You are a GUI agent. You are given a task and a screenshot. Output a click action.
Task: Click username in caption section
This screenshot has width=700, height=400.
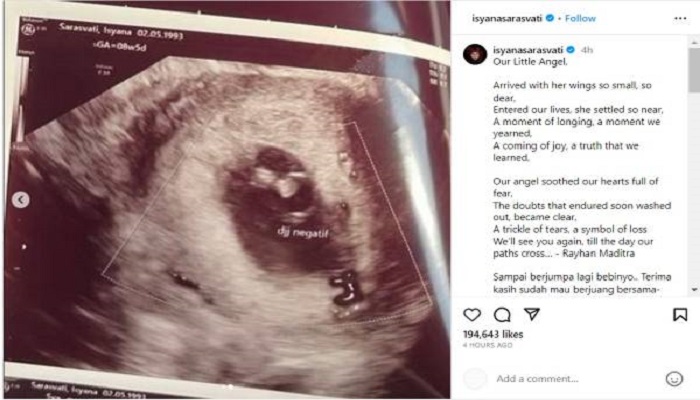click(528, 50)
